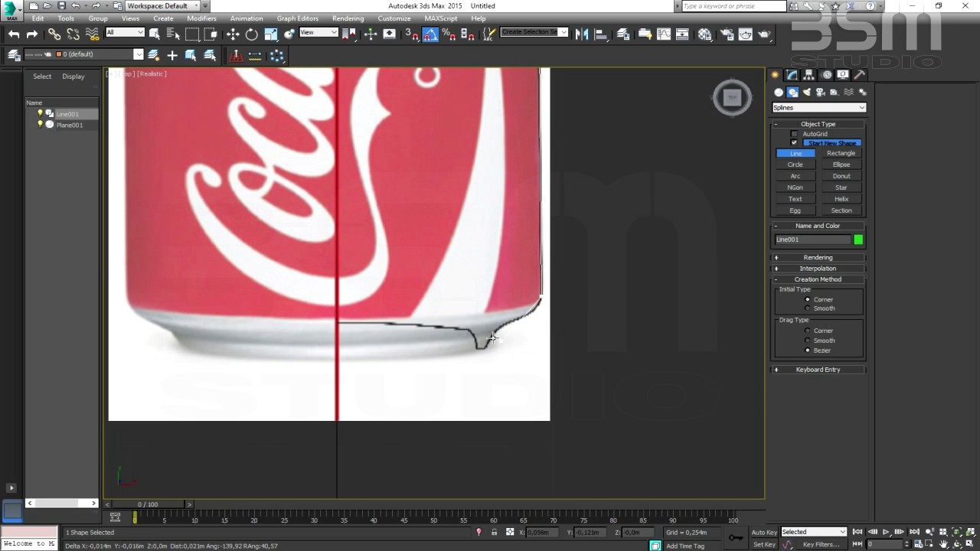Select Smooth under Drag Type
The width and height of the screenshot is (980, 551).
[808, 341]
